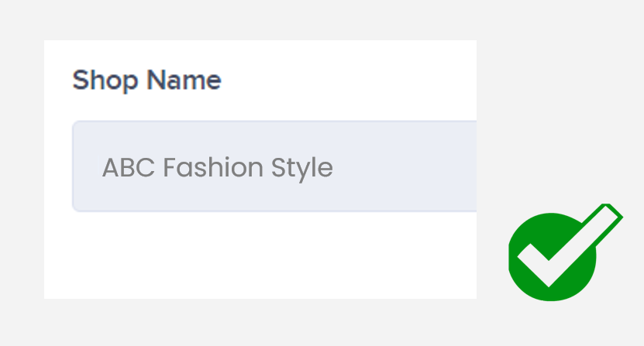Click the Shop Name label

(146, 81)
